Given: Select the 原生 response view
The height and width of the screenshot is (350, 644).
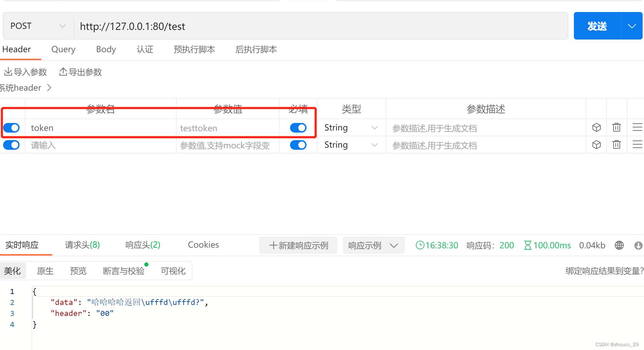Looking at the screenshot, I should pos(45,271).
